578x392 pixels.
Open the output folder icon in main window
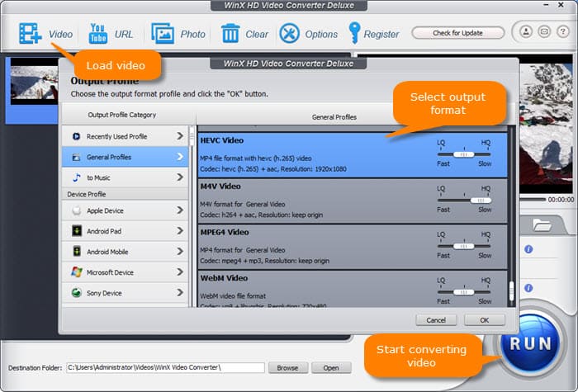(542, 224)
